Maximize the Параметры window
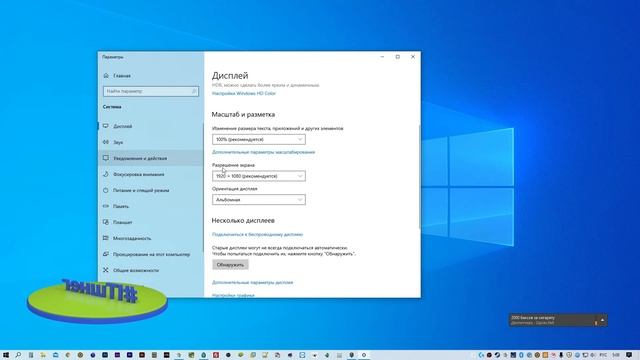This screenshot has width=640, height=360. [x=398, y=57]
